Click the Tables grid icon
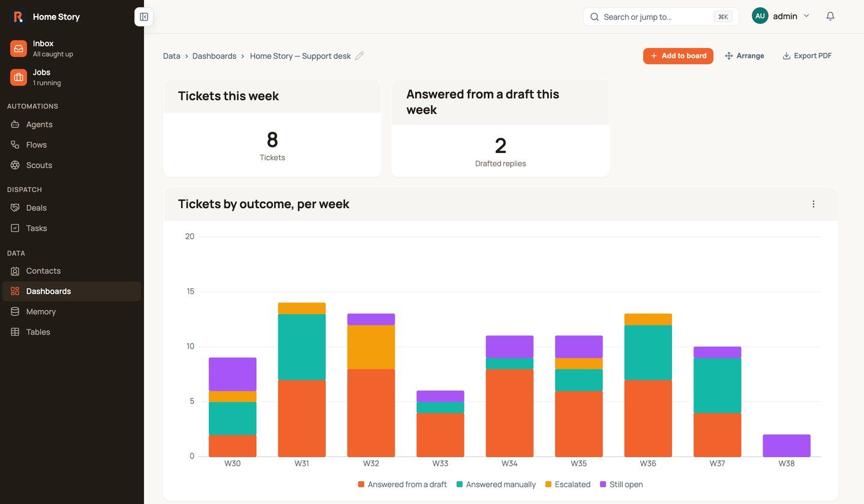 point(15,332)
